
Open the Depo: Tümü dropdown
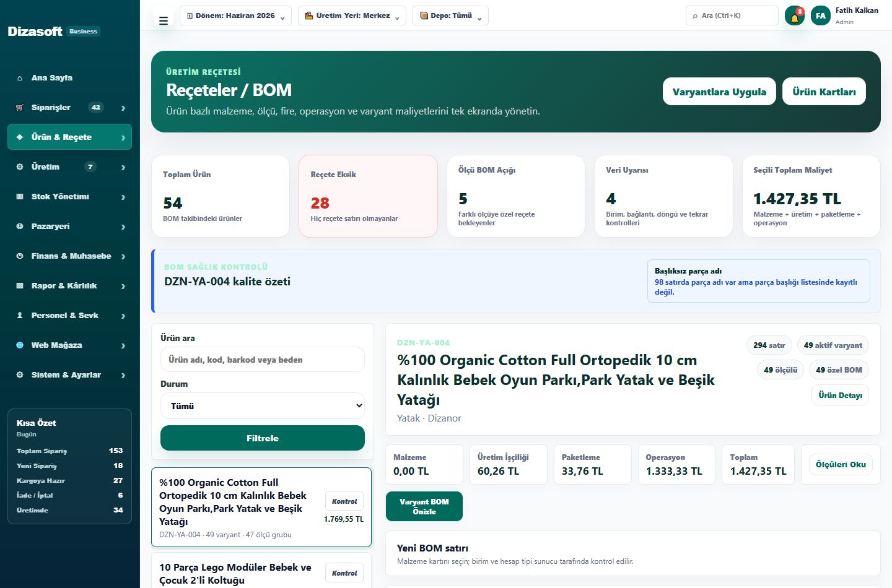tap(450, 15)
